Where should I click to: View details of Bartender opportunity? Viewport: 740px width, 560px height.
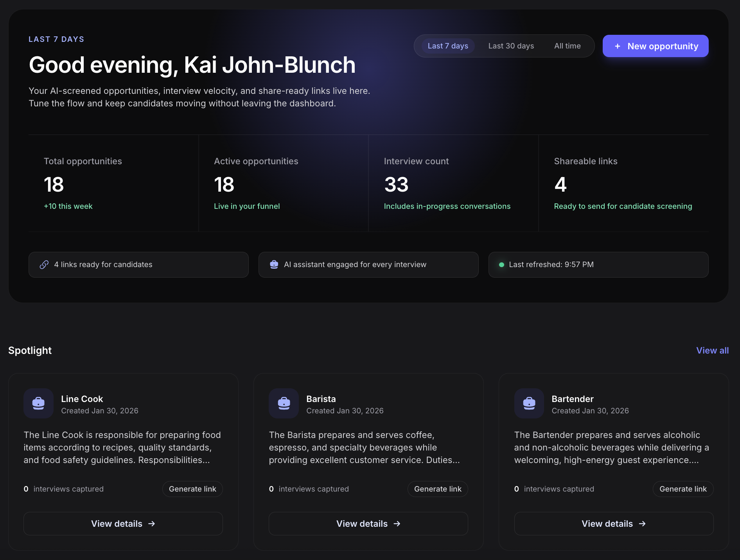[x=613, y=524]
